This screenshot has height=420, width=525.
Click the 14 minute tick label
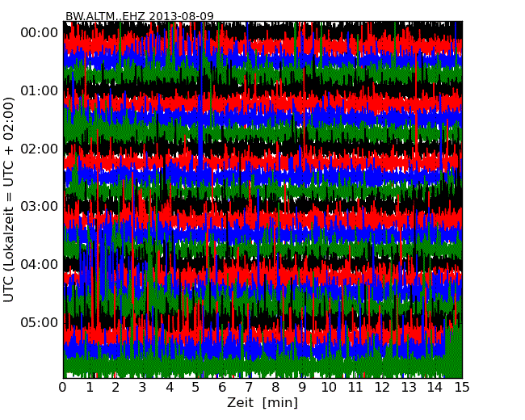click(435, 388)
